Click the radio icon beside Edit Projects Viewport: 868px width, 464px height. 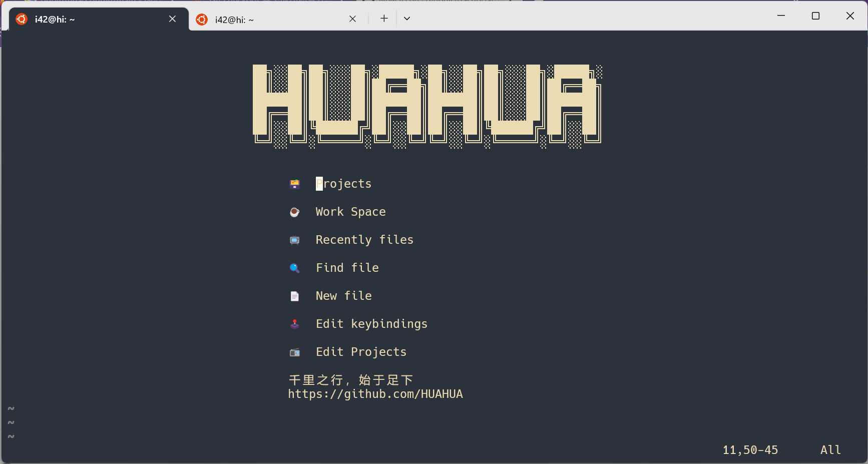(x=295, y=352)
